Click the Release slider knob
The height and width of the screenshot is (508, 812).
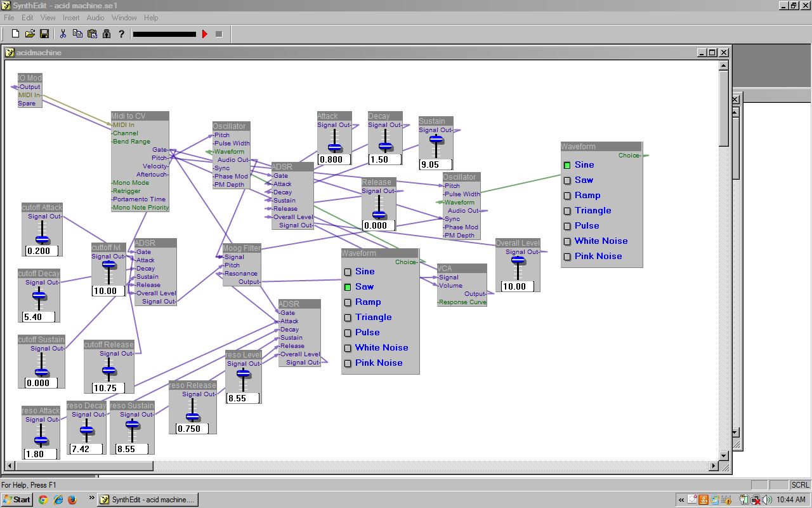(379, 214)
